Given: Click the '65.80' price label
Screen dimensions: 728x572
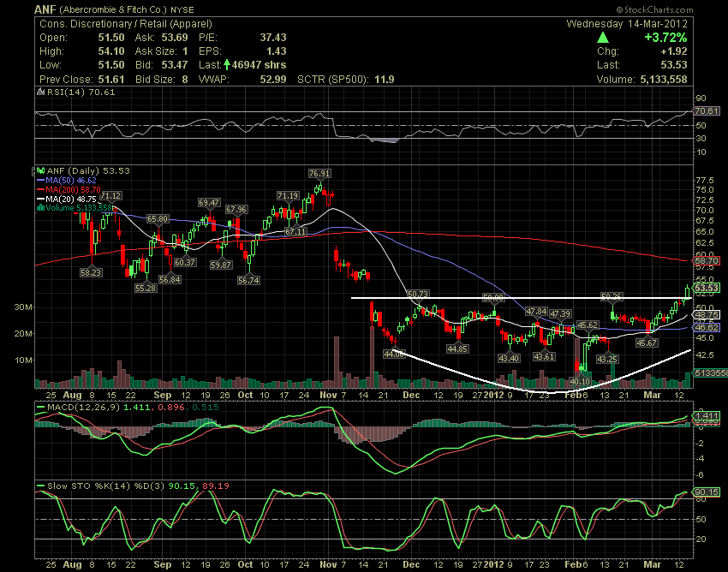Looking at the screenshot, I should click(x=158, y=219).
